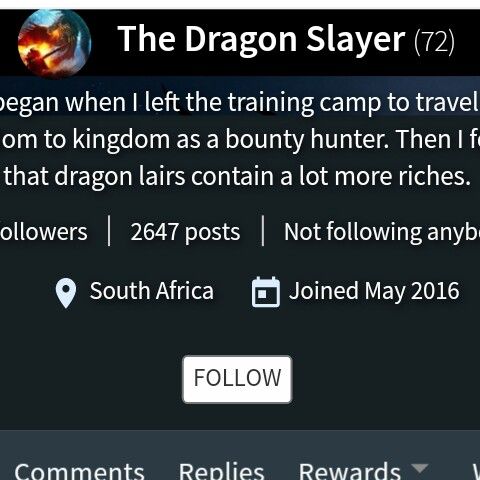This screenshot has height=480, width=480.
Task: Click the divider between followers and posts
Action: click(109, 231)
